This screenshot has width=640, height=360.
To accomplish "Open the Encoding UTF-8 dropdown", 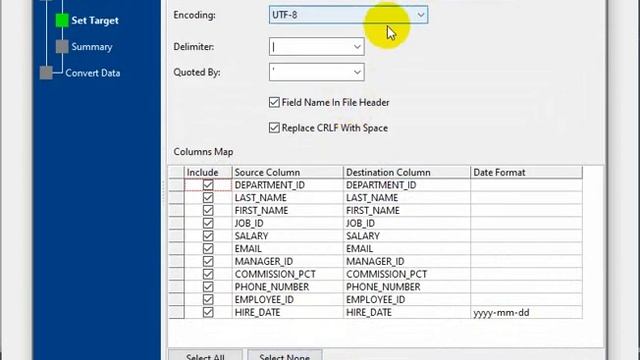I will [348, 15].
